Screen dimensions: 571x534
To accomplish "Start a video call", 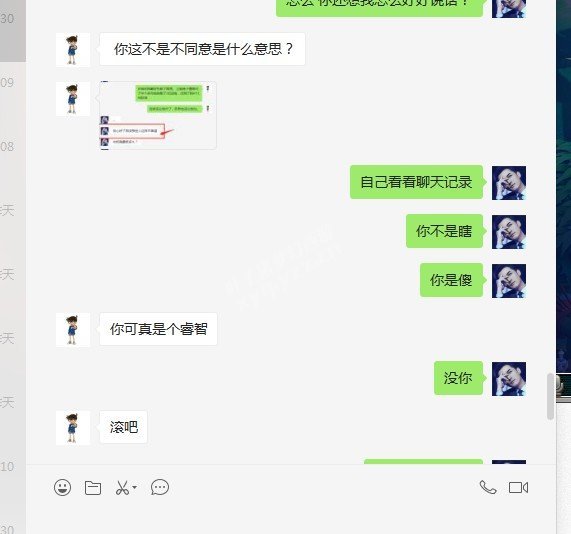I will pos(519,487).
